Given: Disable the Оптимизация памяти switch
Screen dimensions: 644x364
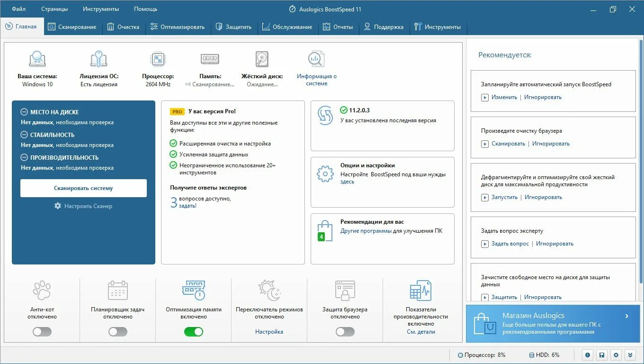Looking at the screenshot, I should click(194, 332).
